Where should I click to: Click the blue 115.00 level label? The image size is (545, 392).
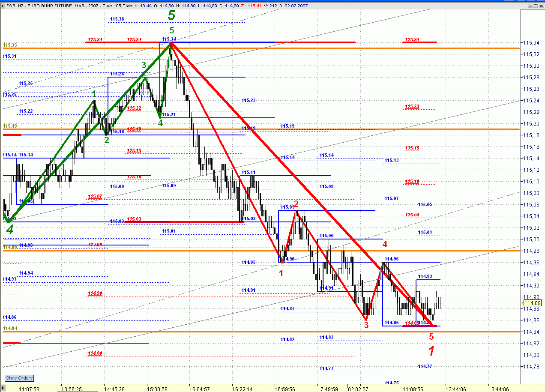(x=326, y=236)
